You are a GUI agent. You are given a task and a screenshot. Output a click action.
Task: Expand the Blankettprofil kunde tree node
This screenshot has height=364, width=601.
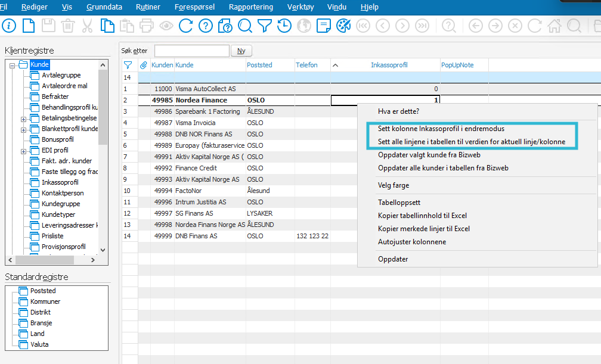23,130
